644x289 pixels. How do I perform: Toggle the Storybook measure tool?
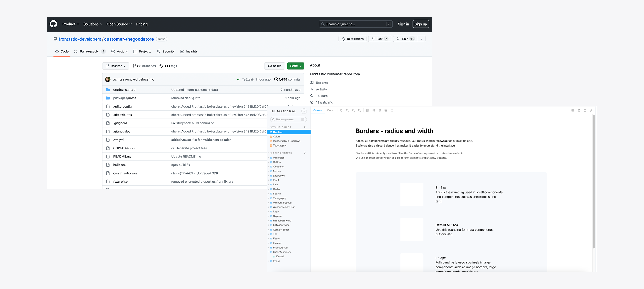tap(386, 110)
